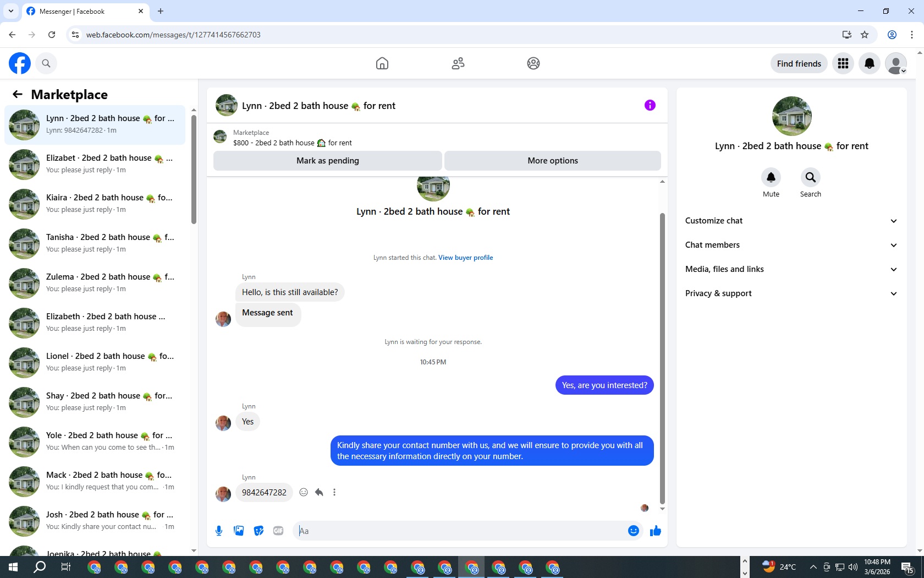Screen dimensions: 924x578
Task: Expand the Chat members section
Action: (x=791, y=245)
